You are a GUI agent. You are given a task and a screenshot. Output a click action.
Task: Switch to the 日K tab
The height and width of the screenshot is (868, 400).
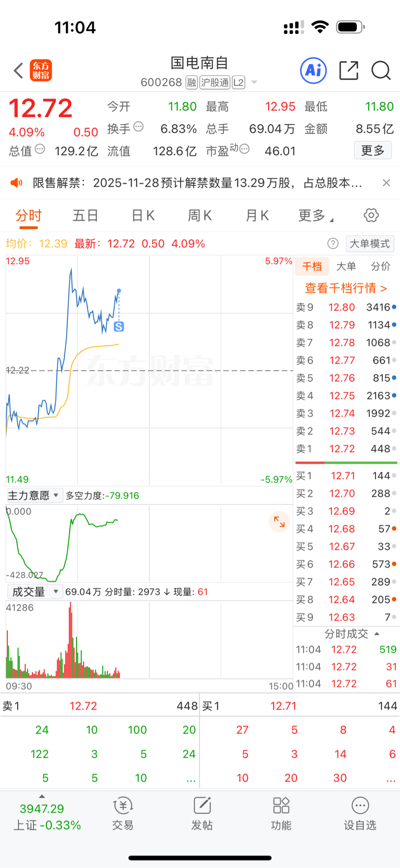(143, 215)
